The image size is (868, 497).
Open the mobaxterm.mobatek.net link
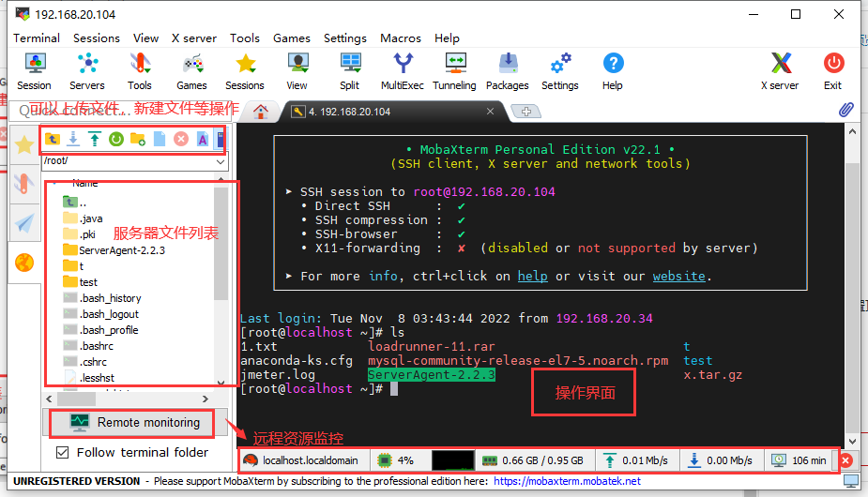(x=567, y=481)
